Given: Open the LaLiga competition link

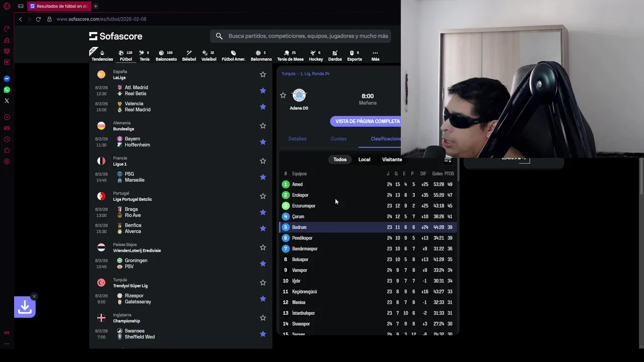Looking at the screenshot, I should click(x=119, y=77).
